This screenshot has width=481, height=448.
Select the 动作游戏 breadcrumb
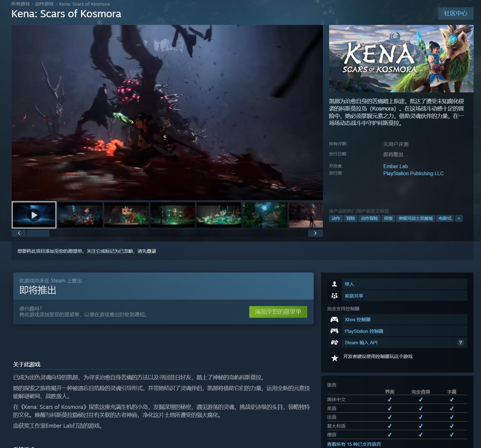tap(44, 4)
